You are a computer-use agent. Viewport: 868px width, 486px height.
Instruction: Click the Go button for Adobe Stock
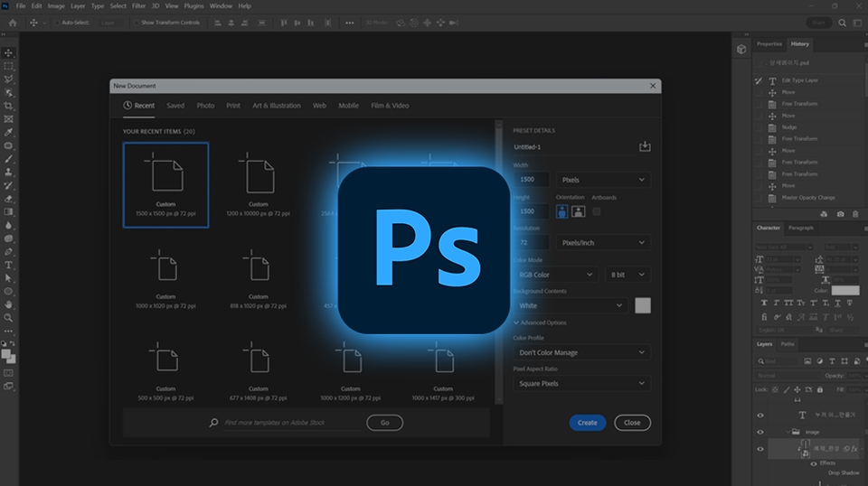coord(385,423)
